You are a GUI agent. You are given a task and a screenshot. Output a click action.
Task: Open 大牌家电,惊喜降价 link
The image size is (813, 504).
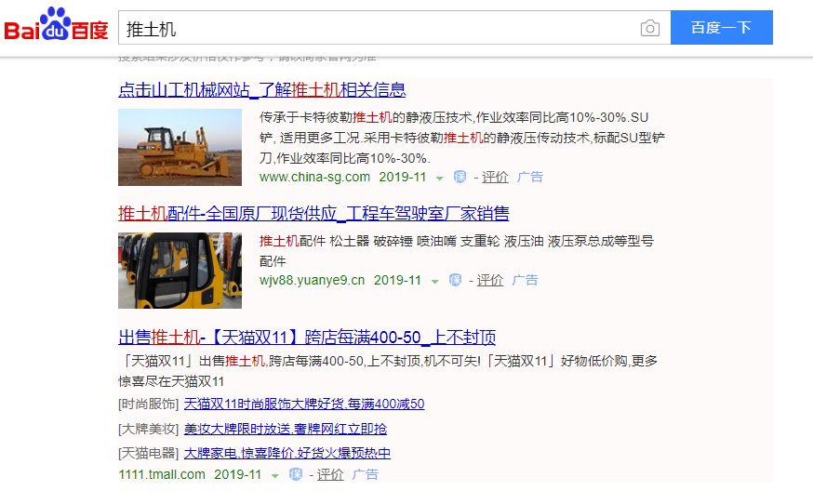[x=287, y=453]
